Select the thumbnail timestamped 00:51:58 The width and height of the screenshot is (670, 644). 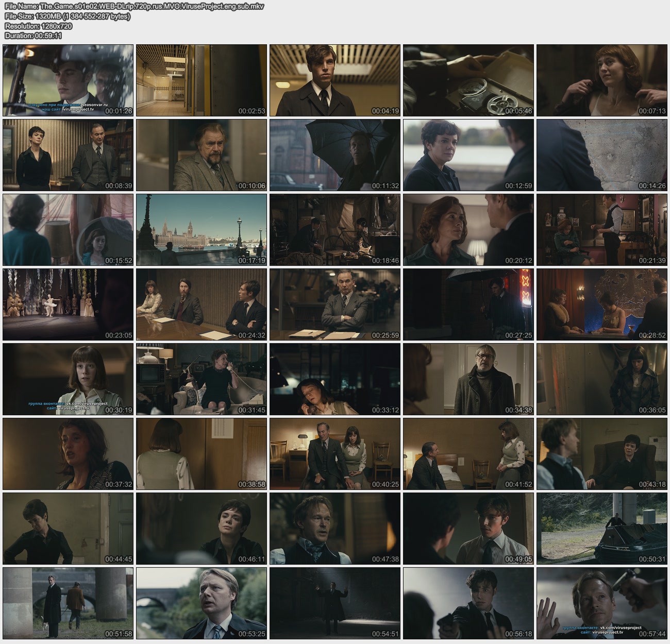click(68, 603)
